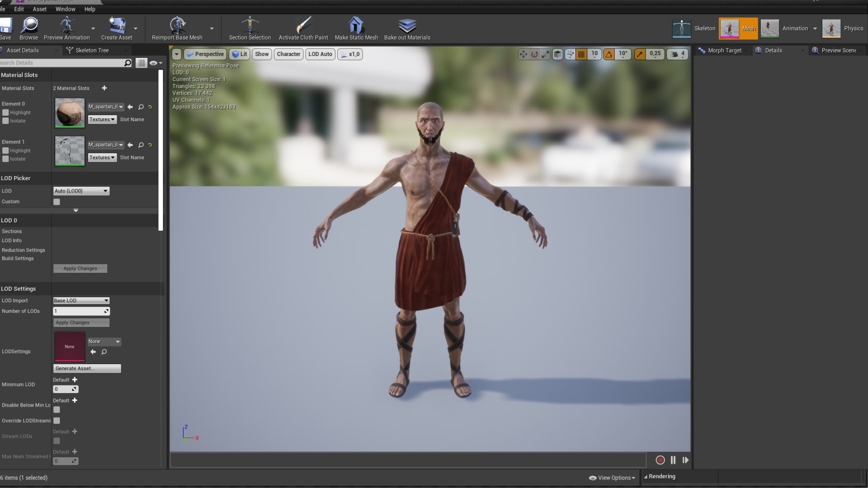Click the Search Details input field
Image resolution: width=868 pixels, height=488 pixels.
(62, 63)
